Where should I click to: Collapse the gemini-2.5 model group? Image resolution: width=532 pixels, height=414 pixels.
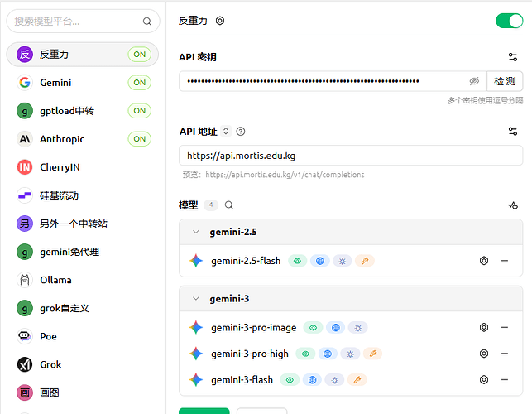click(196, 232)
